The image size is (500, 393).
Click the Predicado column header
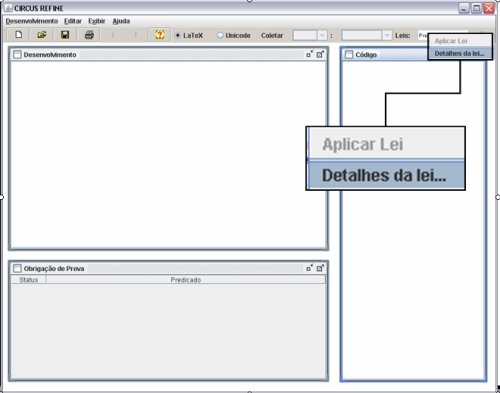point(186,280)
